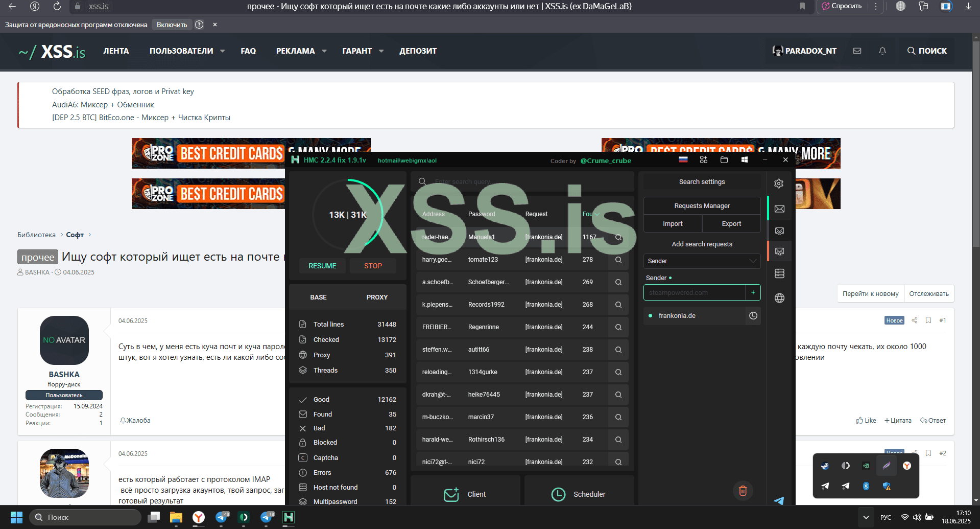Bookmark the thread using the ribbon icon
The image size is (980, 529).
(928, 320)
